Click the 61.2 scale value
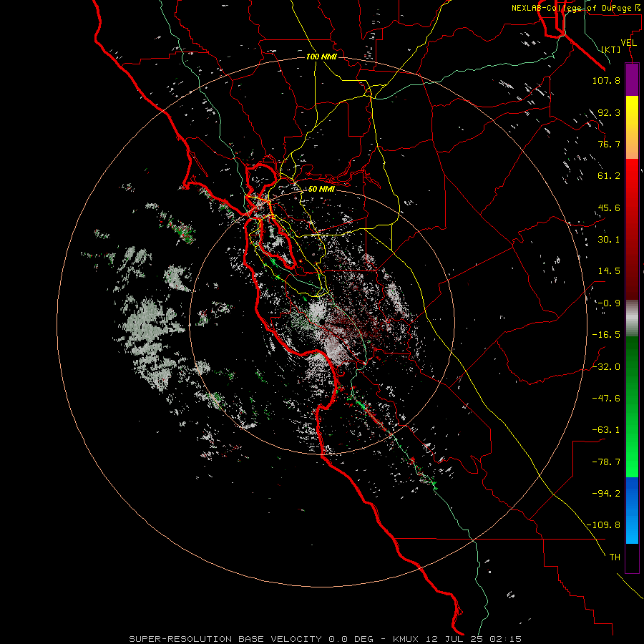This screenshot has width=644, height=644. click(609, 176)
